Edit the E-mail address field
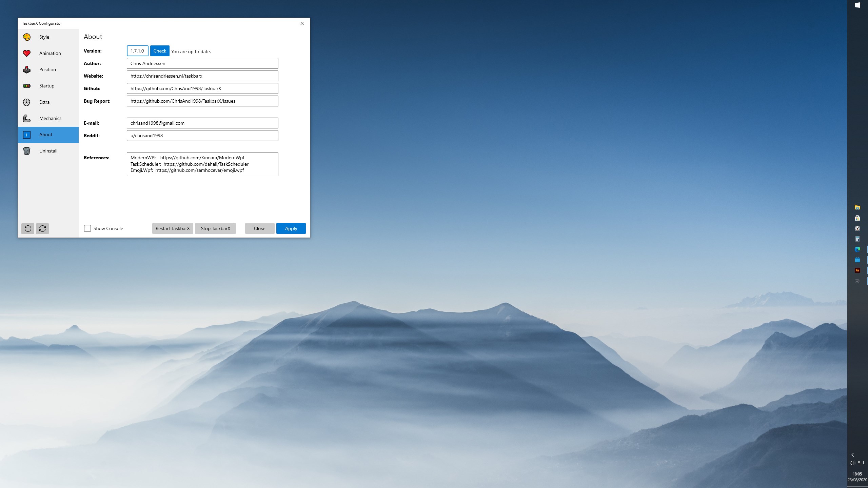 point(202,123)
